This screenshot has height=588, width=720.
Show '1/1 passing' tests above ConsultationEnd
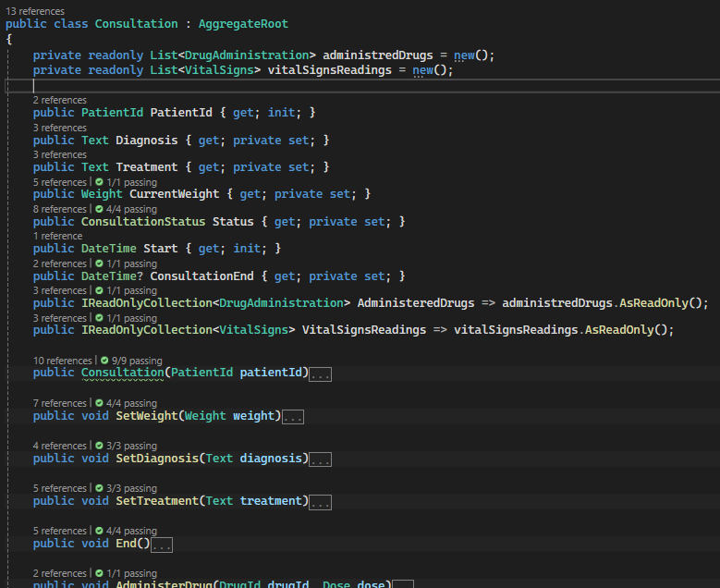(x=131, y=264)
